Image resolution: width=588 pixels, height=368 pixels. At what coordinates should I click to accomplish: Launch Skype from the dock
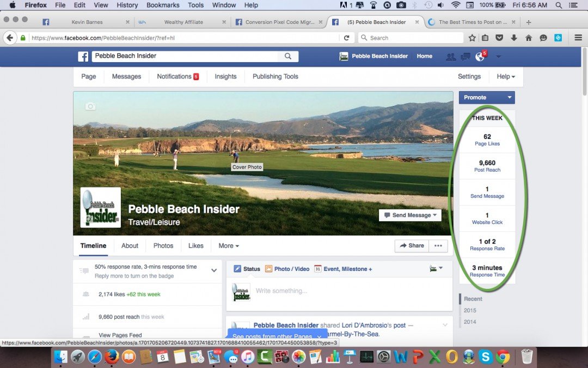point(486,357)
